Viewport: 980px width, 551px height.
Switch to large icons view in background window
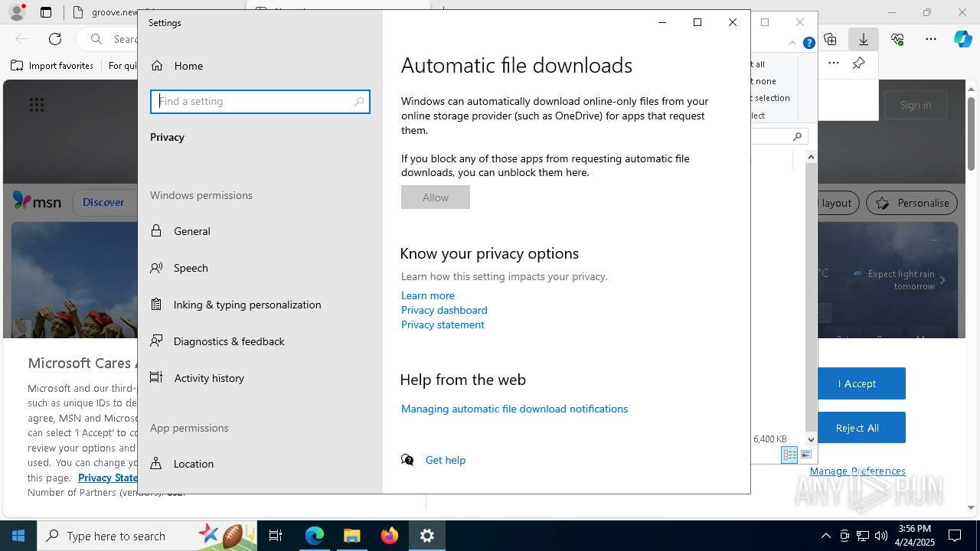click(x=805, y=455)
